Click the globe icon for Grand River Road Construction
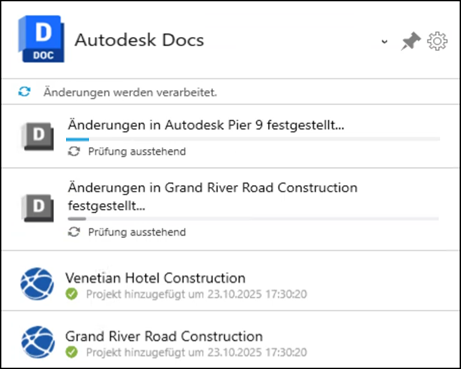The width and height of the screenshot is (461, 369). [x=38, y=342]
